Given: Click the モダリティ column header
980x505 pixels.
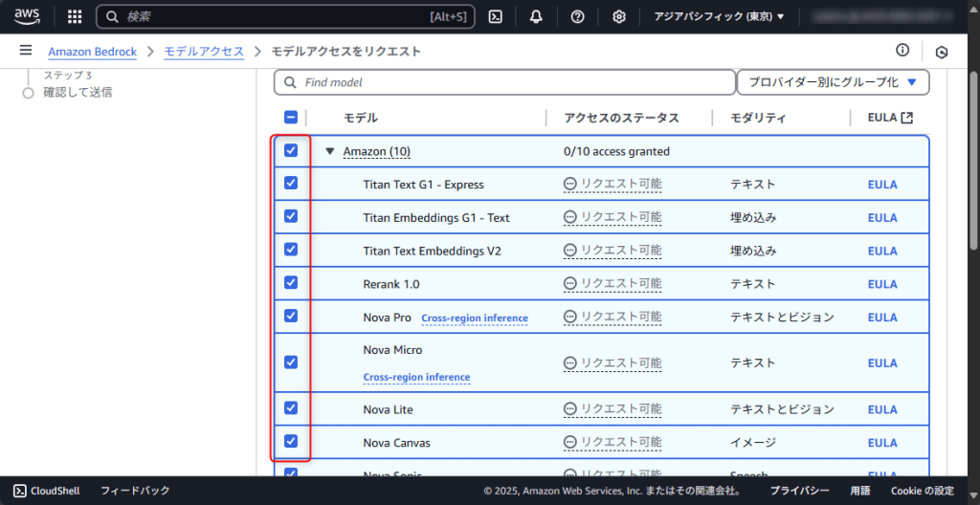Looking at the screenshot, I should point(758,118).
